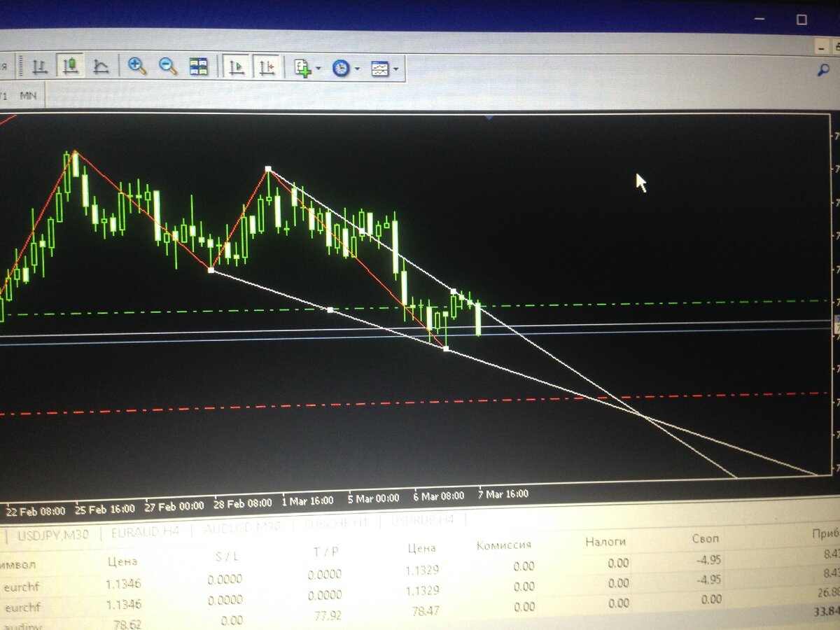Viewport: 840px width, 630px height.
Task: Switch to the AUDUSD,M30 chart tab
Action: point(243,528)
